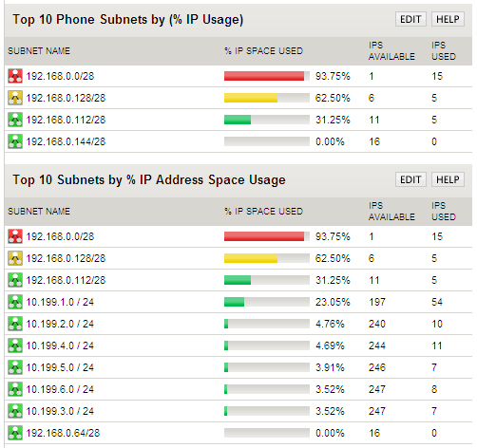Click EDIT on Top 10 Phone Subnets panel
Screen dimensions: 477x448
410,19
